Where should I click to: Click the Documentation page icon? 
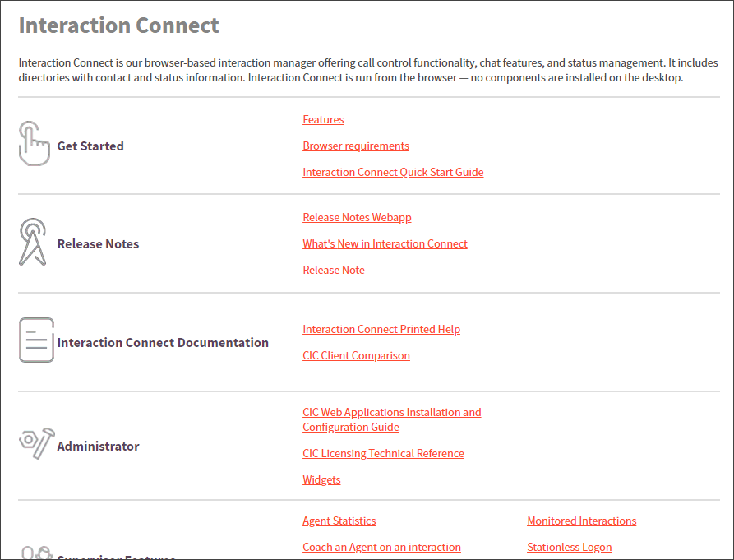[36, 340]
